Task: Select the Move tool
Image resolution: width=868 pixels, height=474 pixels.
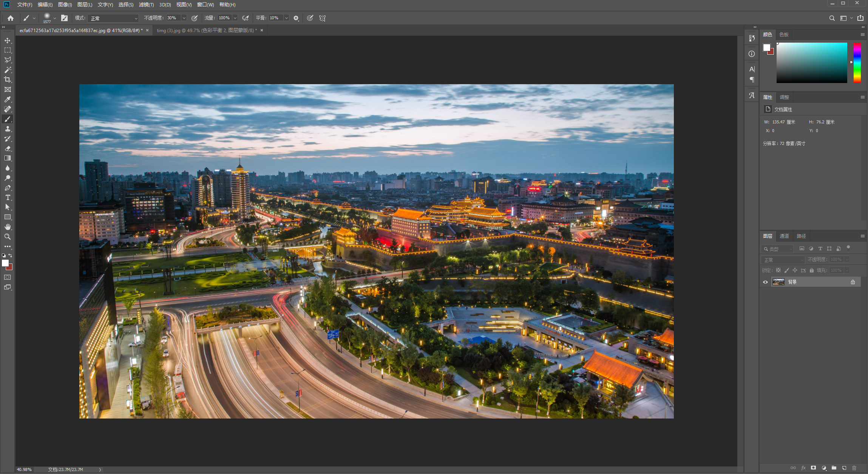Action: (x=8, y=40)
